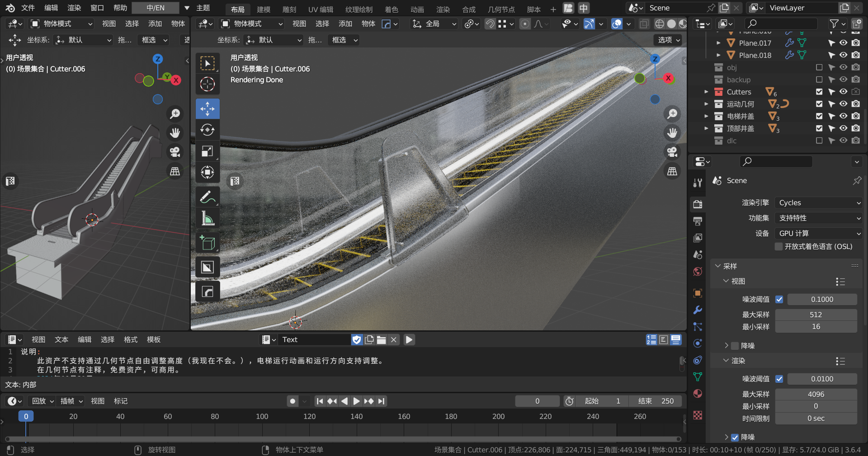Select the Select Box tool
The height and width of the screenshot is (456, 868).
[x=208, y=63]
